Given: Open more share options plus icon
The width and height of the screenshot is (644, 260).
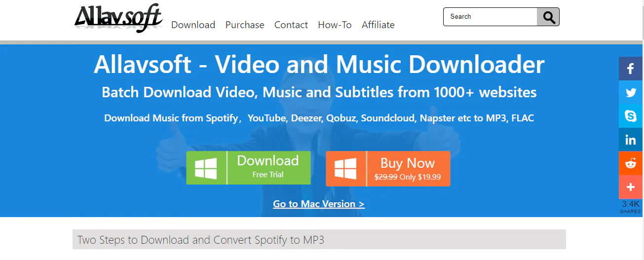Looking at the screenshot, I should click(x=631, y=187).
